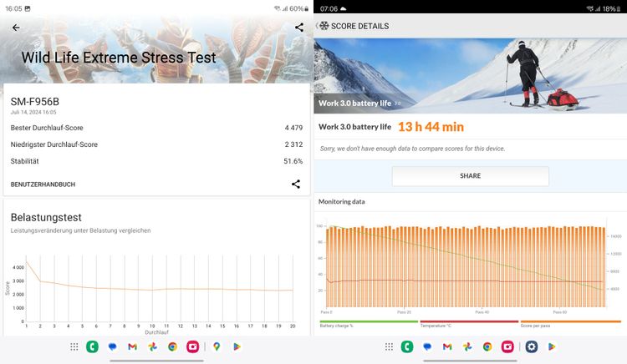Tap the Temperature °C legend
The width and height of the screenshot is (627, 364).
point(436,326)
